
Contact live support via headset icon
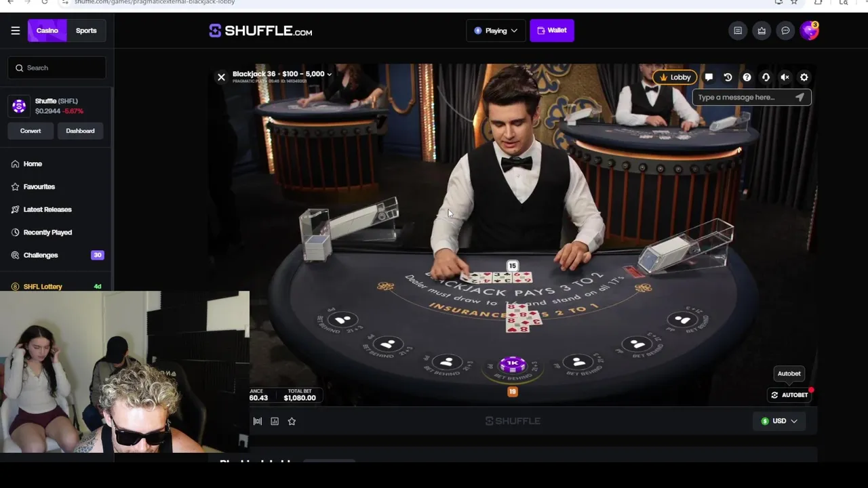pyautogui.click(x=766, y=77)
